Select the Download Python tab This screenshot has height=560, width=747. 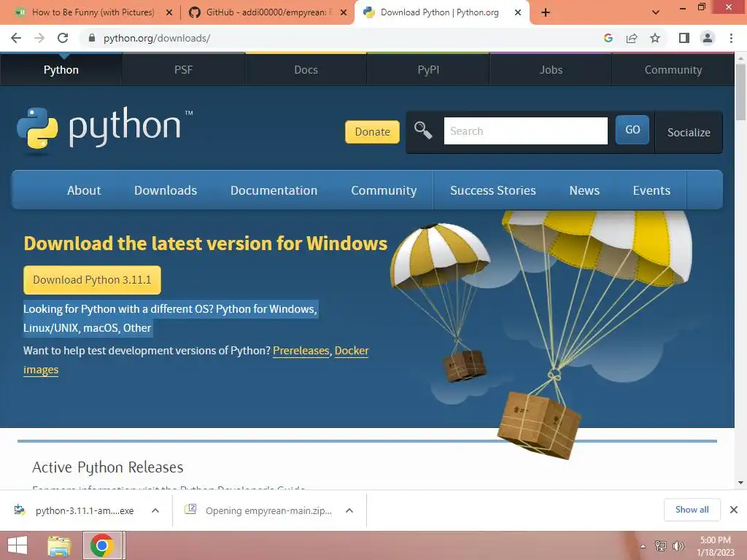point(438,12)
